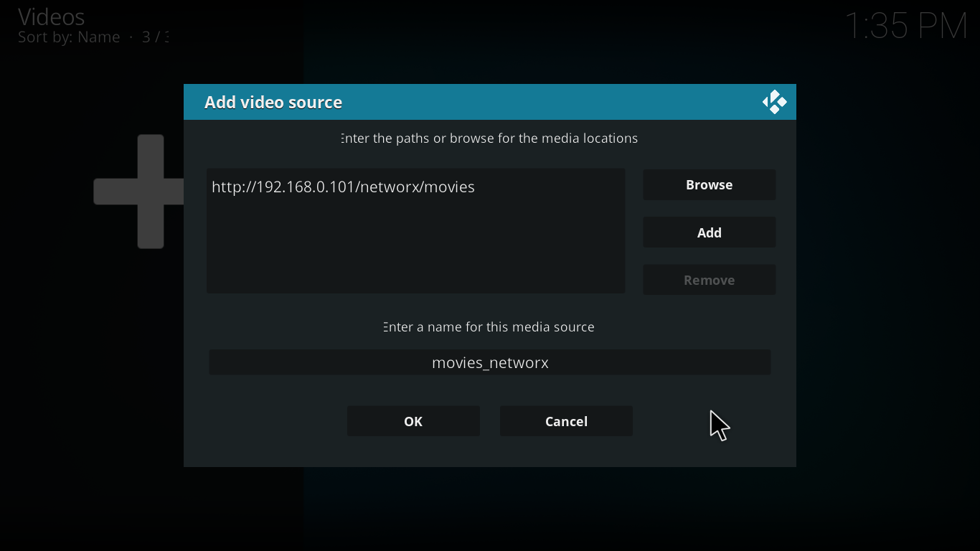Click the "Enter a name for this media source" label

click(489, 327)
